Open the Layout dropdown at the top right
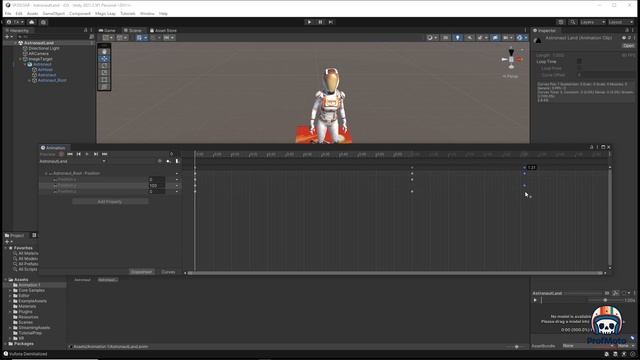The height and width of the screenshot is (360, 640). click(621, 22)
